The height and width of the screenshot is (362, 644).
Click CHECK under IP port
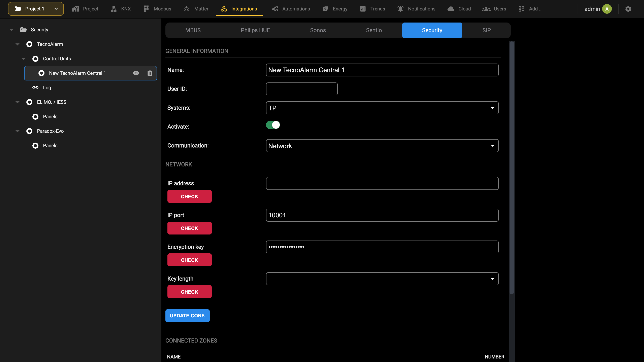190,228
